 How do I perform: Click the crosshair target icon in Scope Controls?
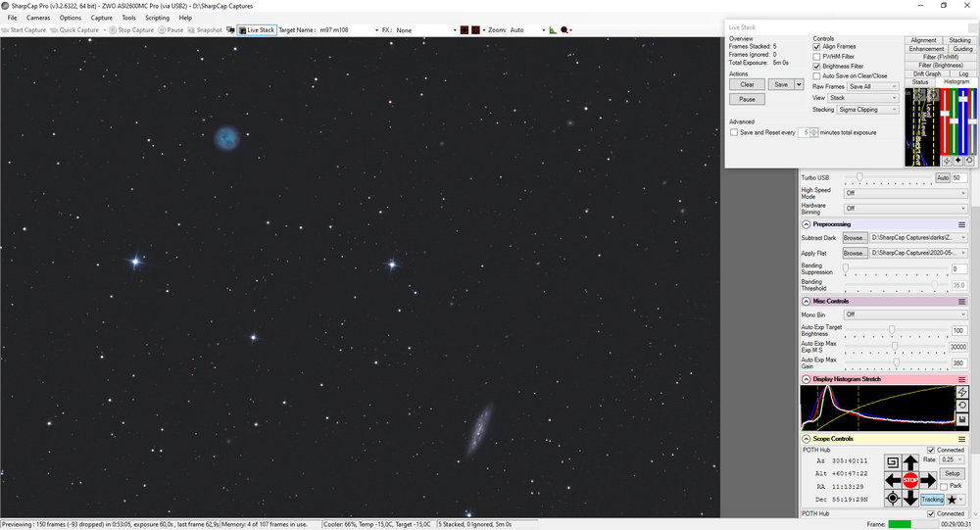tap(893, 498)
